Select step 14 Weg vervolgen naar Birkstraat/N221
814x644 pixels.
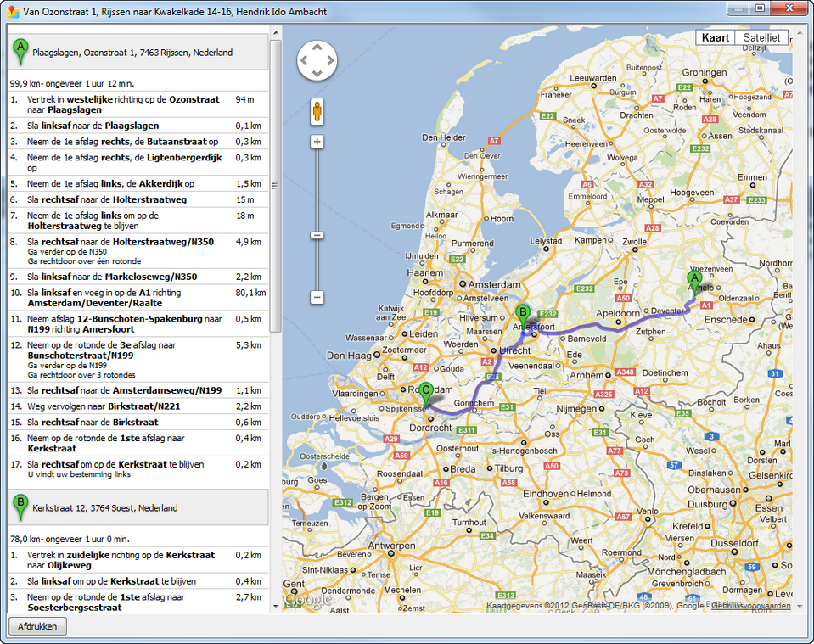(138, 406)
